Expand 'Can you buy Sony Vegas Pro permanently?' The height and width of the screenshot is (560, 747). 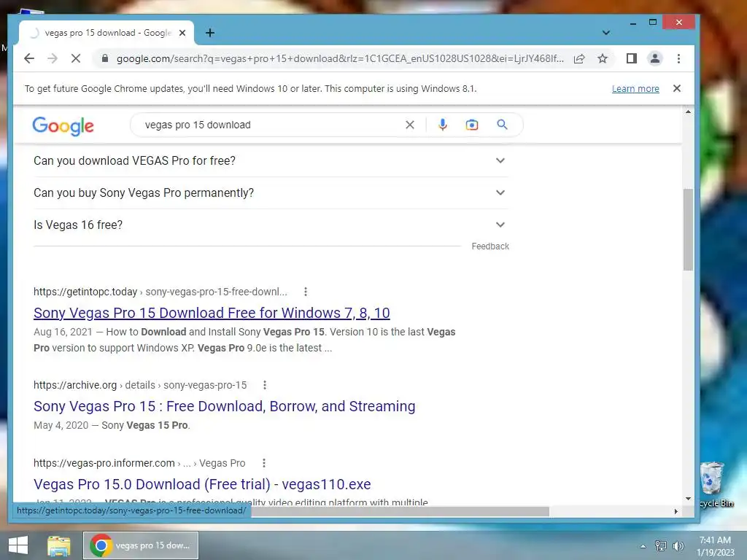271,192
